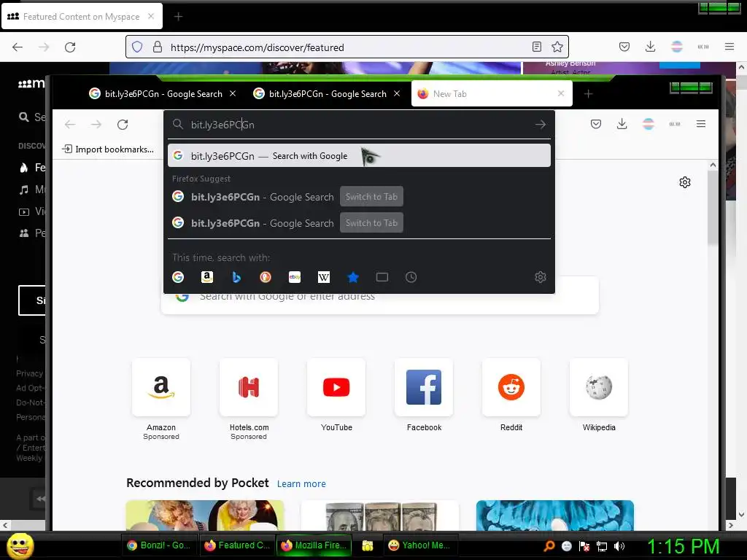Open downloads in outer window toolbar
Viewport: 747px width, 560px height.
click(x=650, y=47)
